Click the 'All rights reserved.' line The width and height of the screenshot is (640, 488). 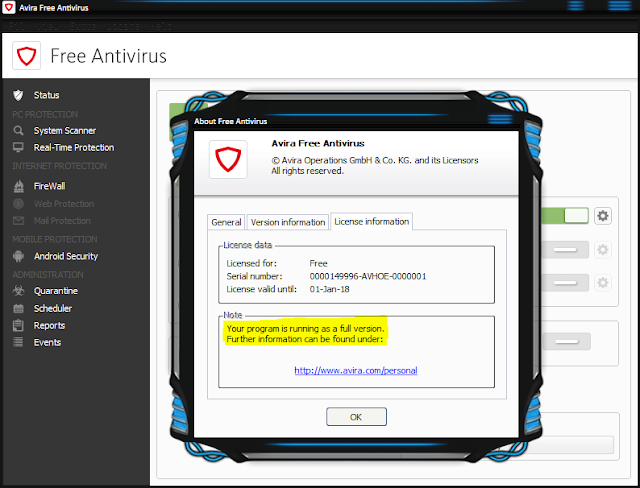tap(308, 171)
